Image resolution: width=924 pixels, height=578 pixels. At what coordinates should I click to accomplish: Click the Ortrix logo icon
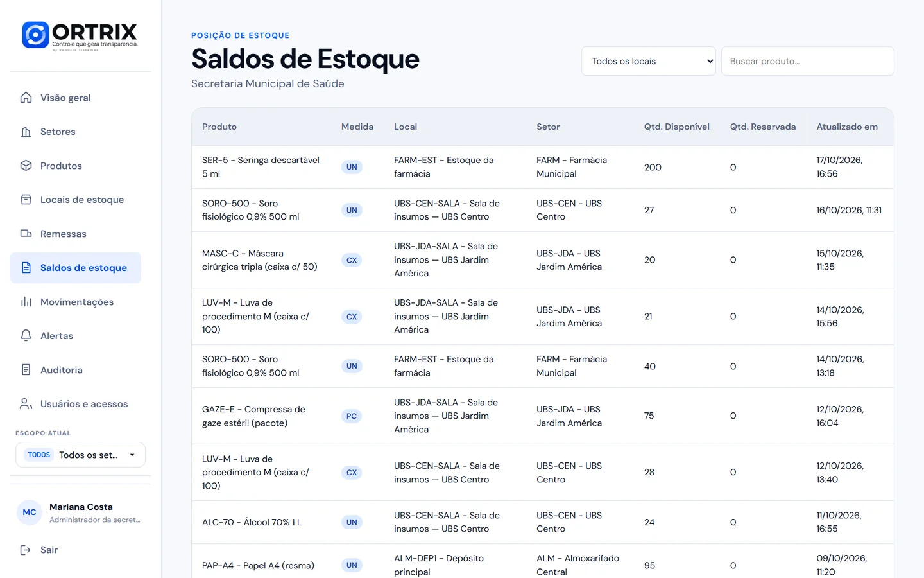[x=35, y=35]
